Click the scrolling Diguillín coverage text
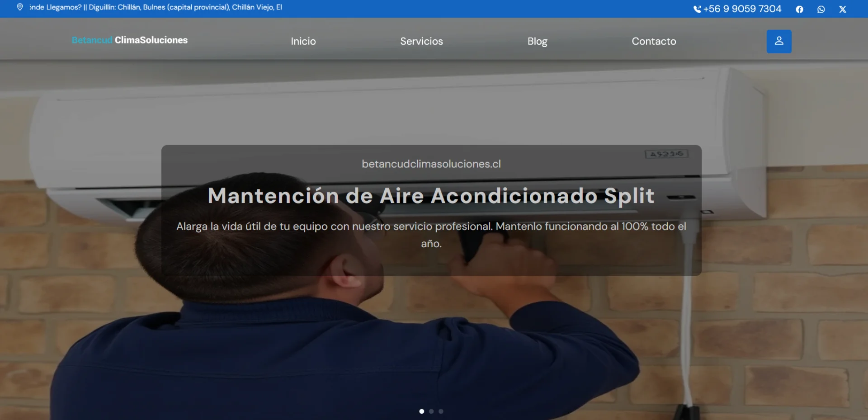This screenshot has height=420, width=868. (x=156, y=7)
